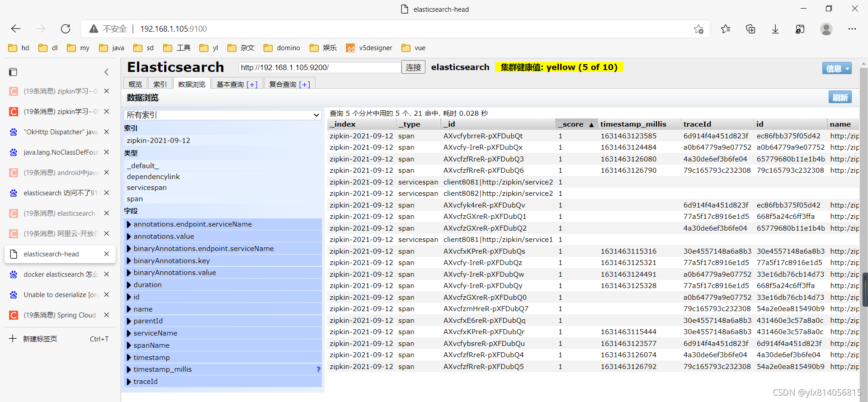This screenshot has width=868, height=402.
Task: Open the hd bookmarks folder
Action: (19, 48)
